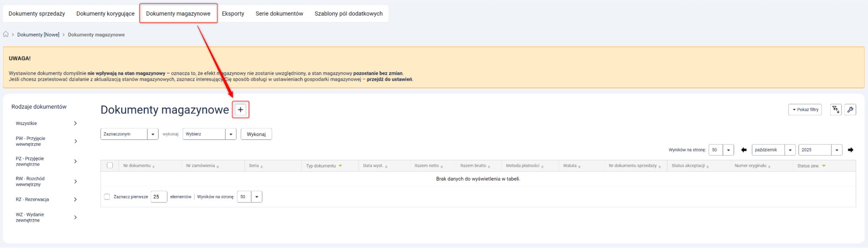
Task: Toggle select-all checkbox in table header
Action: pyautogui.click(x=110, y=165)
